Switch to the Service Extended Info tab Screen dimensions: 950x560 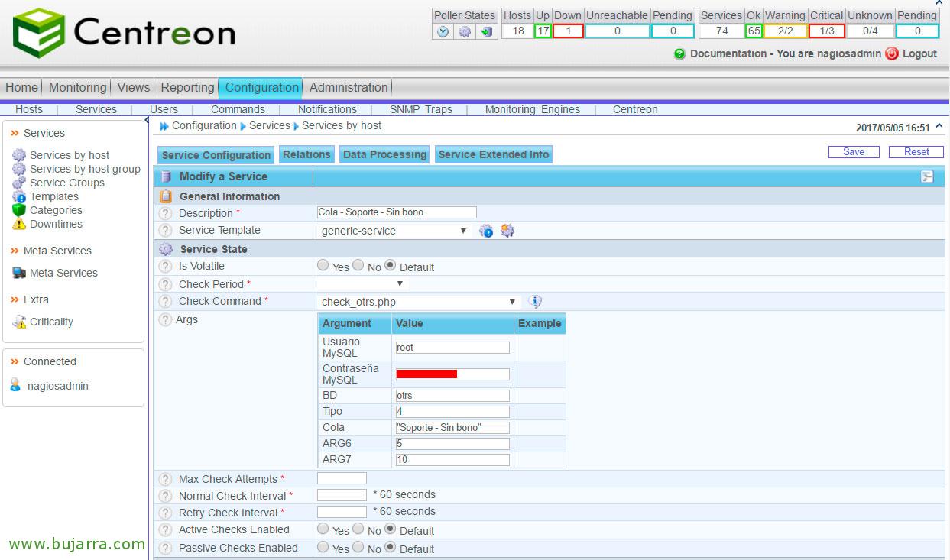tap(494, 154)
